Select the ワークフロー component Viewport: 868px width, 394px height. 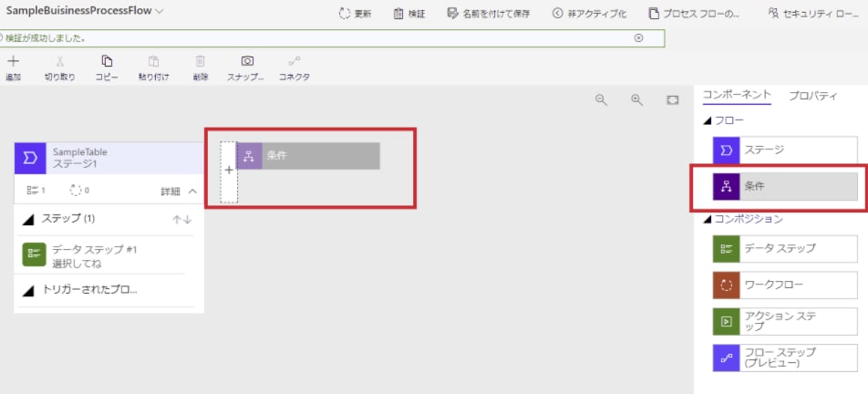pyautogui.click(x=785, y=285)
